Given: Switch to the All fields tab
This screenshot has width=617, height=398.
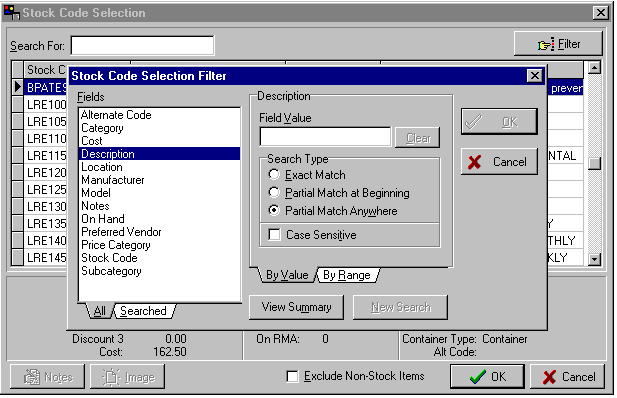Looking at the screenshot, I should (100, 311).
